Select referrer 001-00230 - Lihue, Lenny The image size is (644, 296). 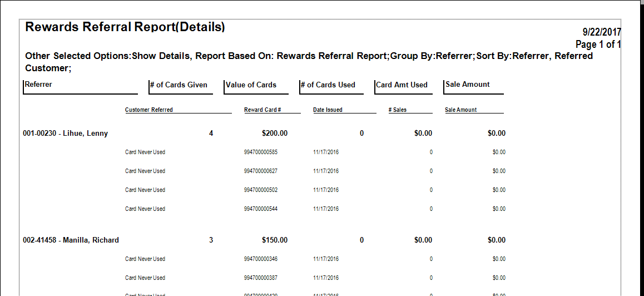point(66,134)
